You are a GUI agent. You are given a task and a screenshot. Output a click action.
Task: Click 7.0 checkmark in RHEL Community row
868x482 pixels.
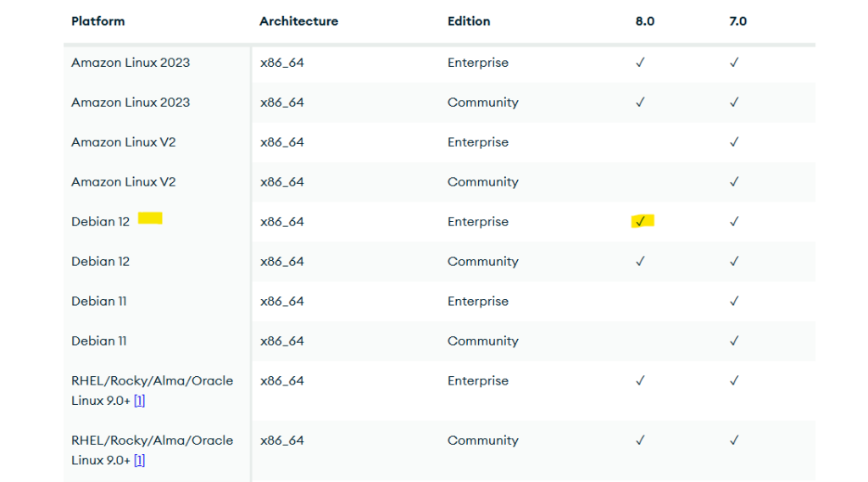coord(734,440)
